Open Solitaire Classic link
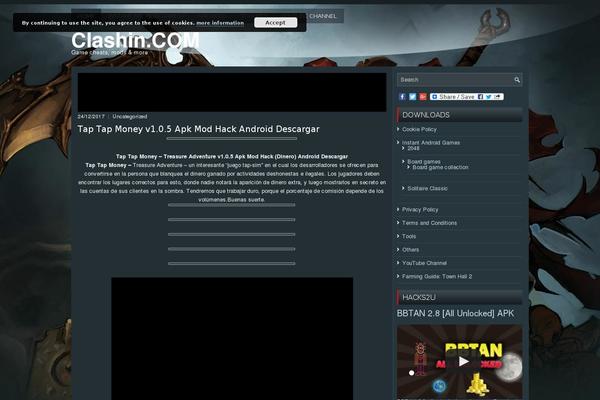Viewport: 600px width, 400px height. [x=427, y=188]
